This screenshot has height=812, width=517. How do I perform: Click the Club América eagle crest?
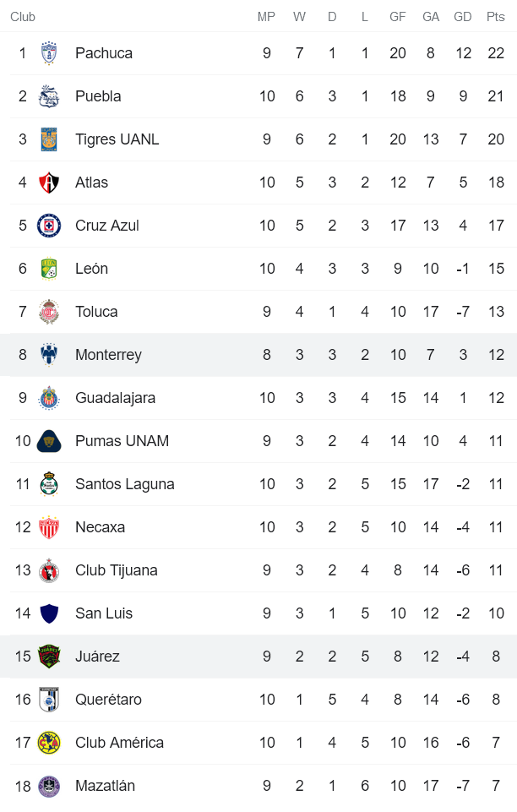50,742
